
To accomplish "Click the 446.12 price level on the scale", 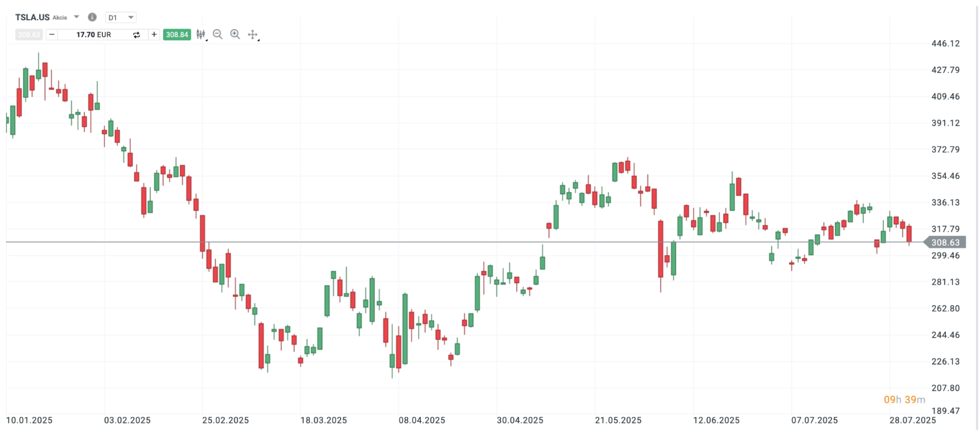I will point(945,43).
